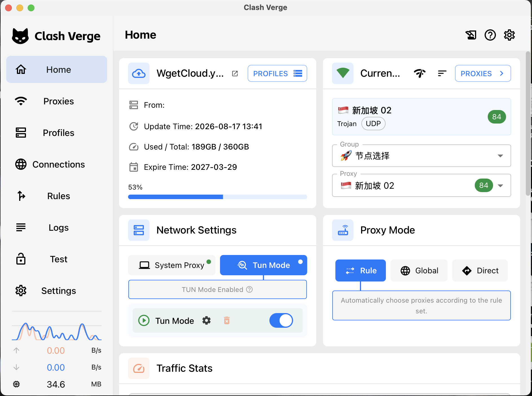Select Rule proxy mode
Viewport: 532px width, 396px height.
(360, 270)
